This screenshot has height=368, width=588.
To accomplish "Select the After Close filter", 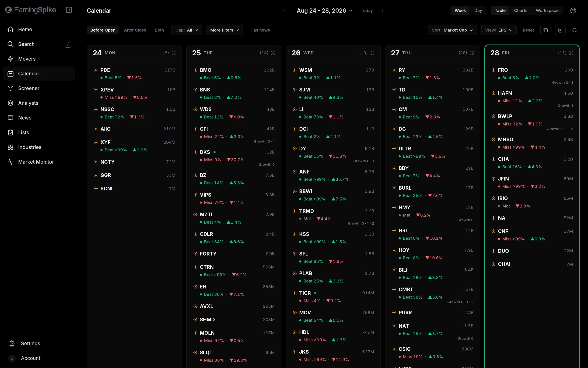I will 135,30.
